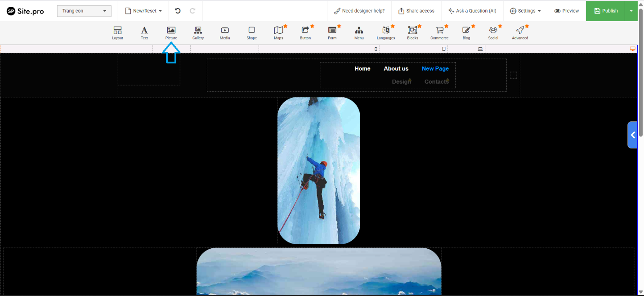This screenshot has width=644, height=296.
Task: Click the Undo arrow
Action: pyautogui.click(x=178, y=11)
